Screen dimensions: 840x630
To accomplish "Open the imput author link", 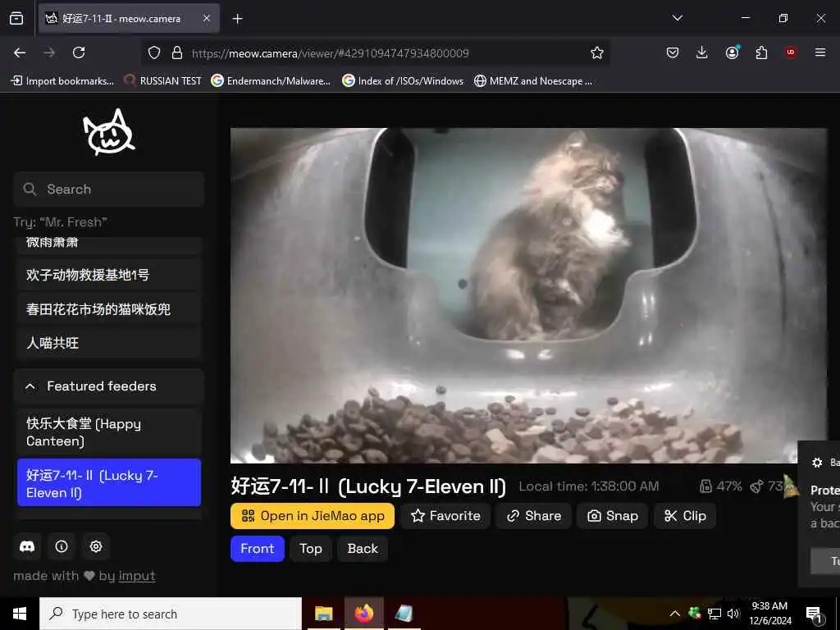I will [x=137, y=576].
